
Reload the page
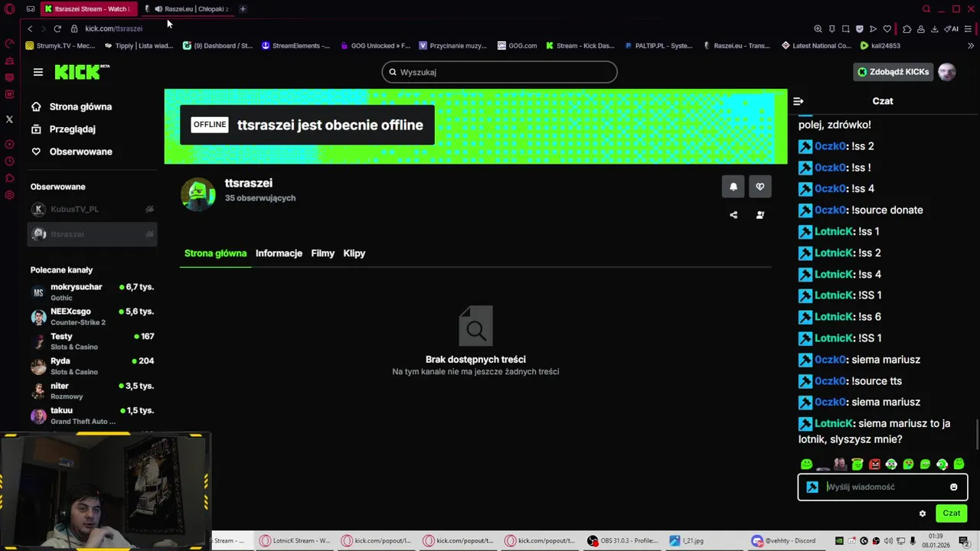point(57,28)
